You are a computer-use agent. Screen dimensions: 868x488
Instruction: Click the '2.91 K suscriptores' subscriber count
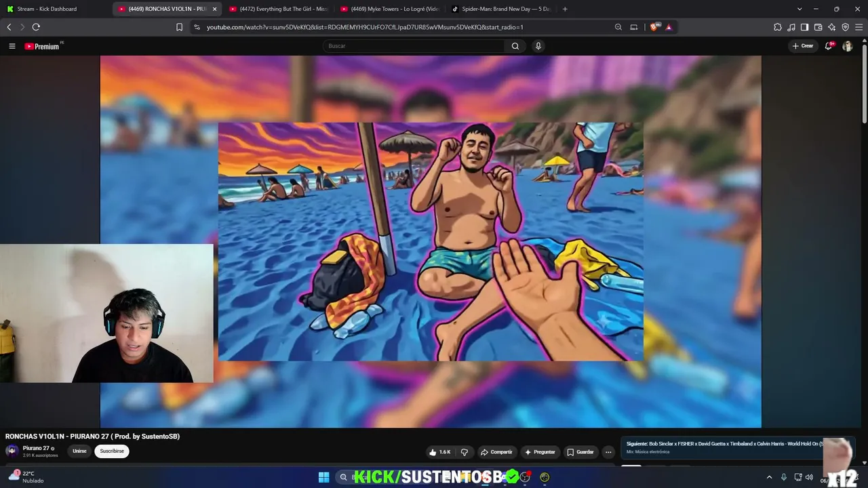pyautogui.click(x=40, y=455)
